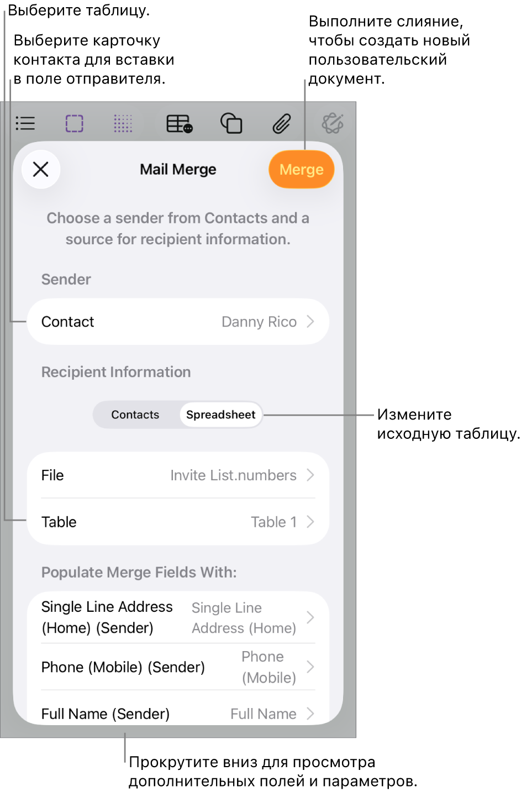Start the Merge to create document
The width and height of the screenshot is (532, 797).
302,169
